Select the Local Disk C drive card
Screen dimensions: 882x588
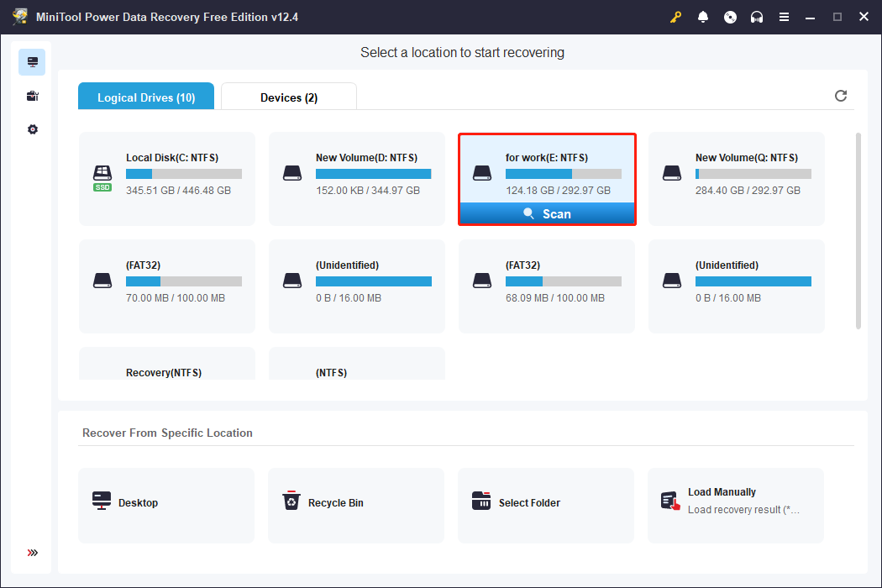(167, 179)
